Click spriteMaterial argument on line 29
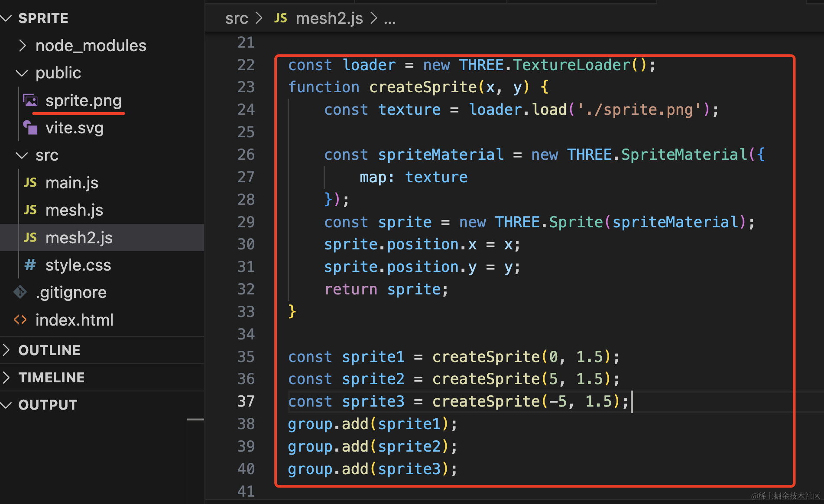Image resolution: width=824 pixels, height=504 pixels. 675,222
